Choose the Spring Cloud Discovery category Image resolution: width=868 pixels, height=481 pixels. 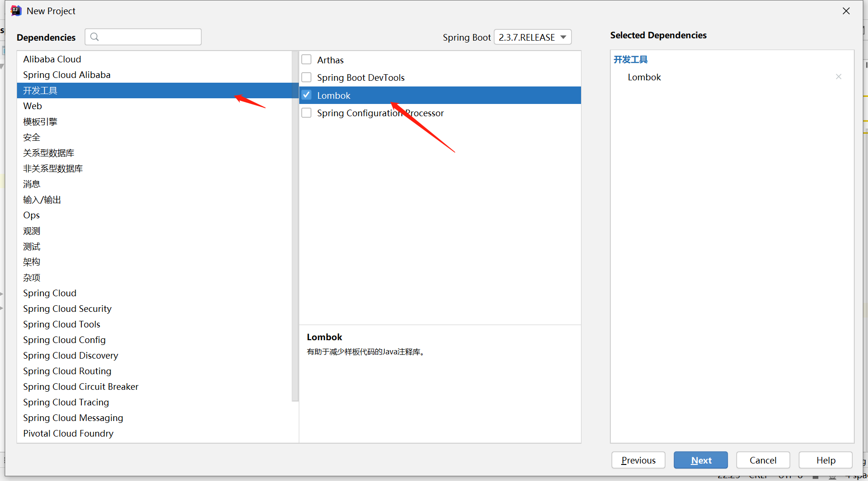(155, 355)
